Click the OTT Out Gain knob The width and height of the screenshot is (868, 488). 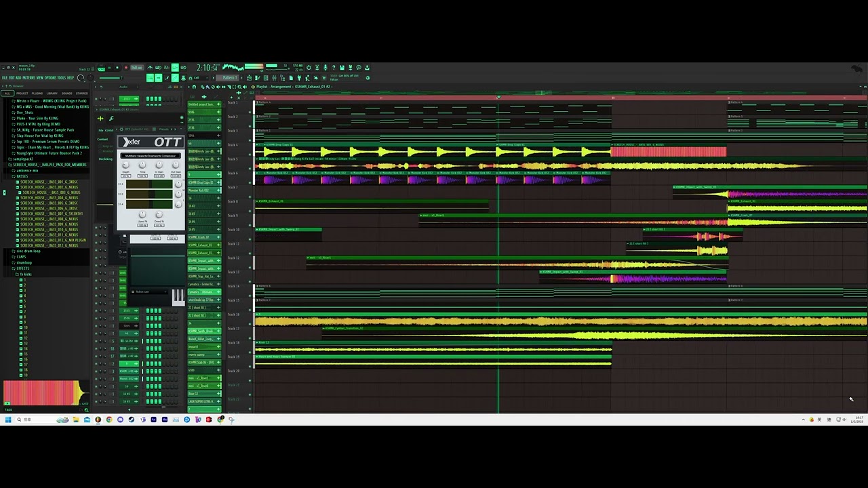tap(176, 165)
